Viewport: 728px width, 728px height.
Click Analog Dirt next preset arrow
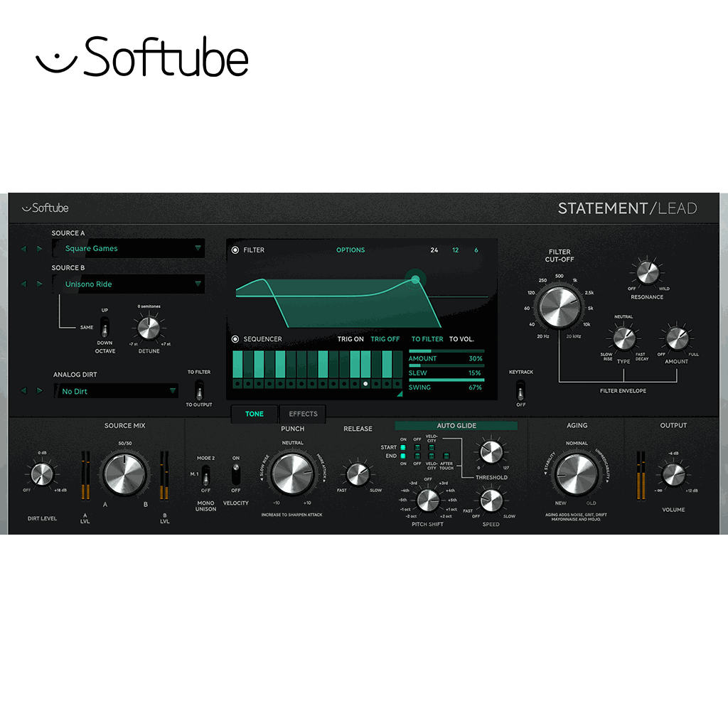coord(40,391)
